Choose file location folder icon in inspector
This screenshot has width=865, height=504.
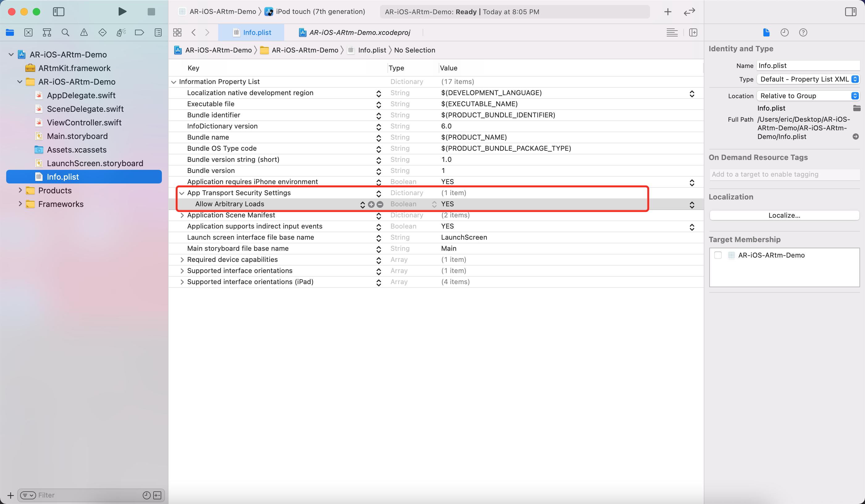856,108
